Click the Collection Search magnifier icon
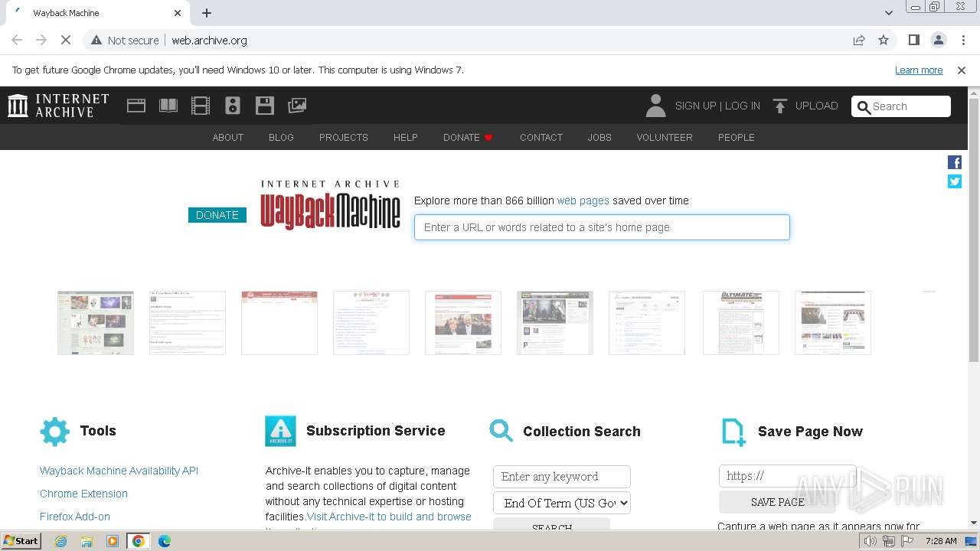The width and height of the screenshot is (980, 551). coord(501,431)
